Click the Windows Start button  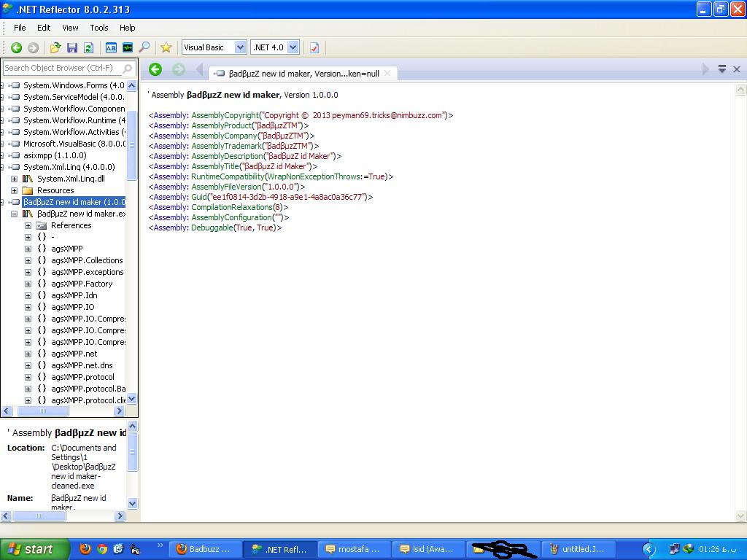click(x=34, y=550)
